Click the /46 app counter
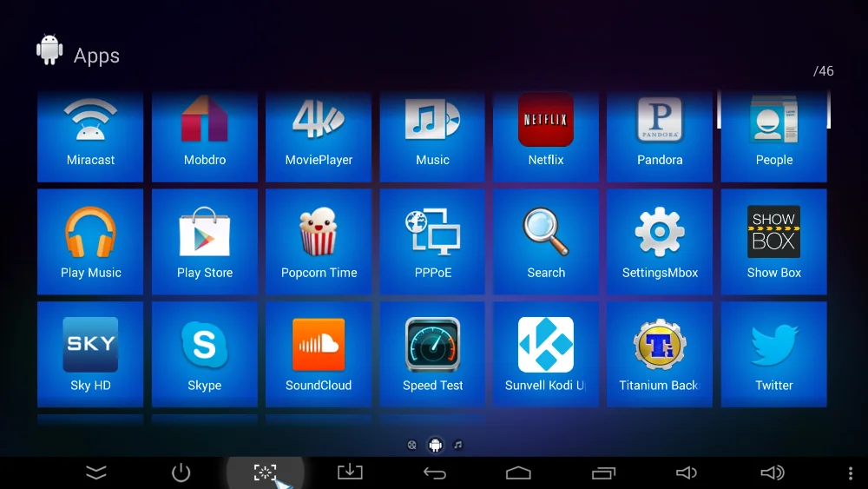The width and height of the screenshot is (868, 489). click(823, 71)
